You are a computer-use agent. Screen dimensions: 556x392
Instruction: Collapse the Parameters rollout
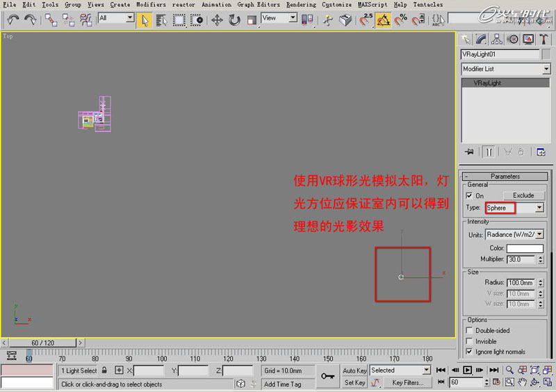[x=505, y=177]
